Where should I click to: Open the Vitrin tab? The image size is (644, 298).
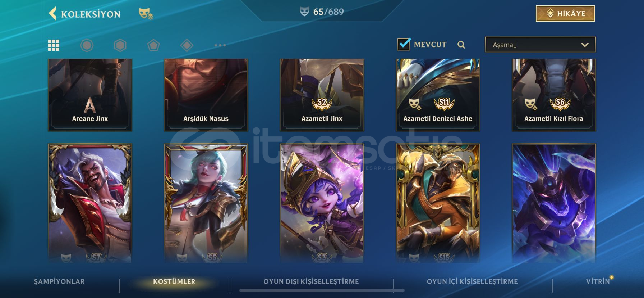(x=598, y=281)
